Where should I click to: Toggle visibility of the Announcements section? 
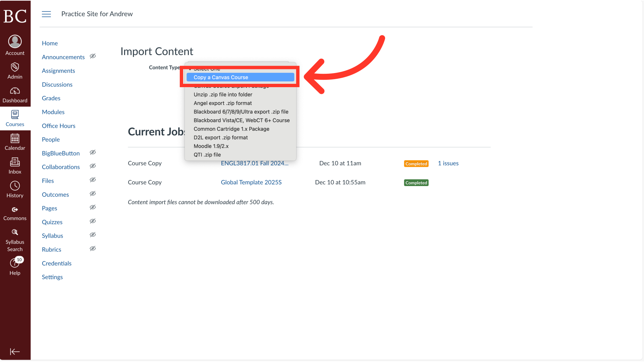(x=93, y=56)
